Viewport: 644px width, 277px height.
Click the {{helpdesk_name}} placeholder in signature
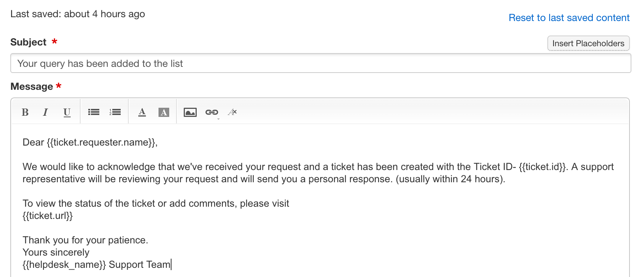click(64, 265)
